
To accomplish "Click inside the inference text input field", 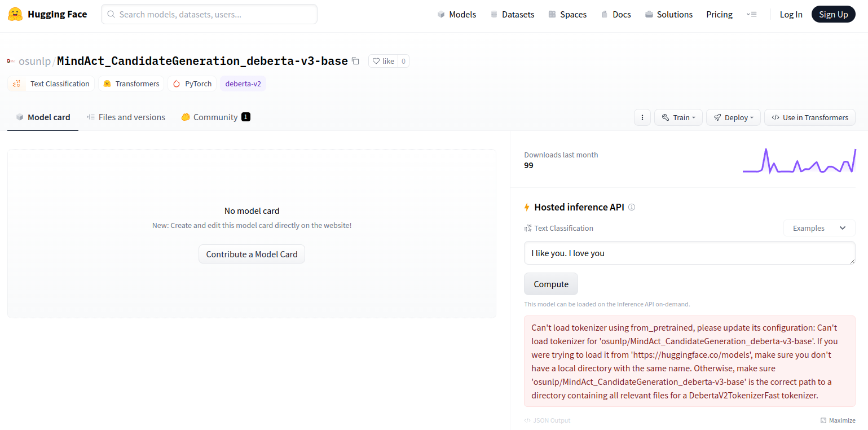I will point(689,253).
